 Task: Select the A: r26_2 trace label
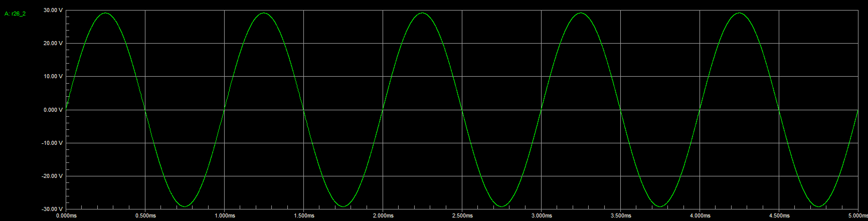point(15,14)
